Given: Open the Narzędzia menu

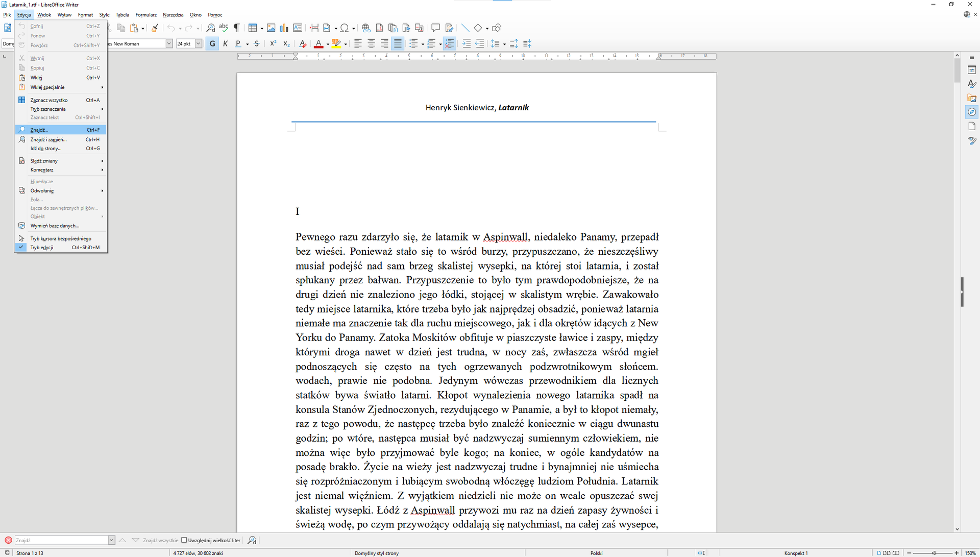Looking at the screenshot, I should click(x=173, y=15).
